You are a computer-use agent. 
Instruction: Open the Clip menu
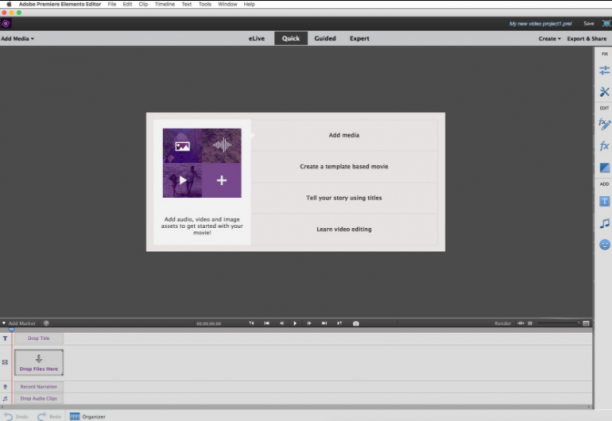point(143,4)
